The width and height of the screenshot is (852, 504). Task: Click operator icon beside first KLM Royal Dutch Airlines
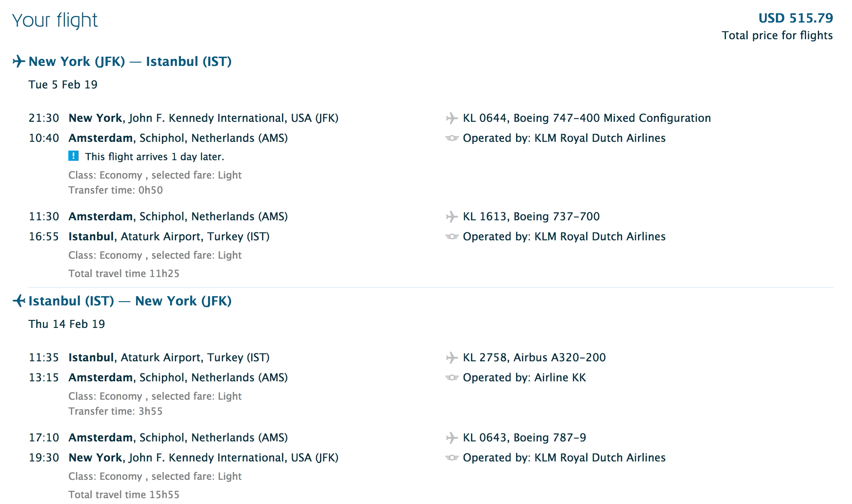click(452, 138)
